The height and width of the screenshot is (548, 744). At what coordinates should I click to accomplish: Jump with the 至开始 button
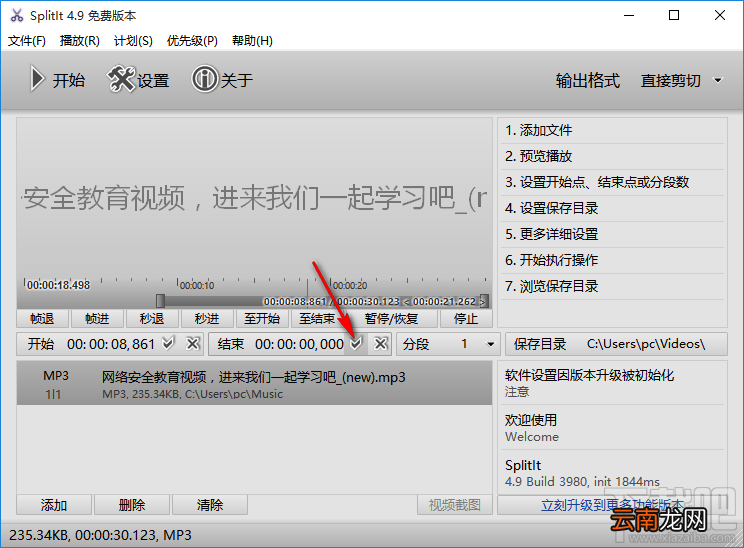point(262,318)
